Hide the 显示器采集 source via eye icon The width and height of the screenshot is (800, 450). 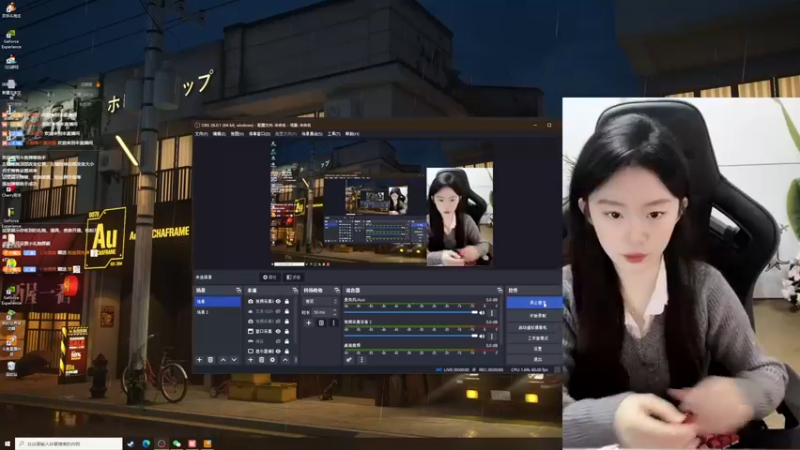278,351
